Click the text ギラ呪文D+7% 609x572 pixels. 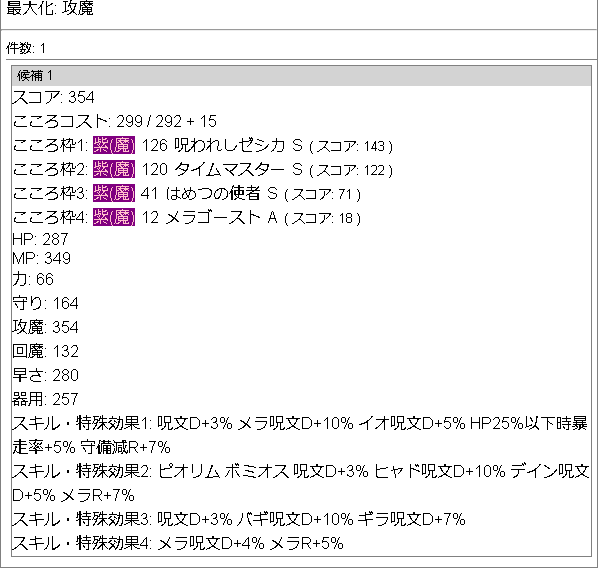coord(411,519)
